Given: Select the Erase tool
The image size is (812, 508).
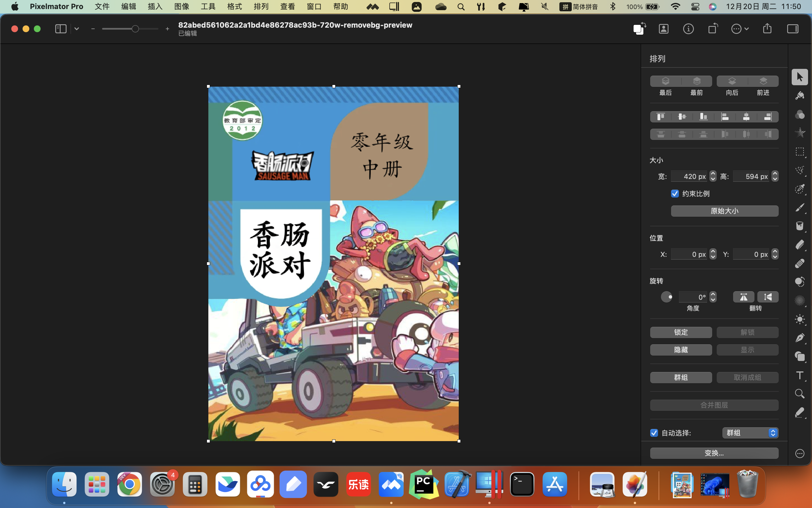Looking at the screenshot, I should pyautogui.click(x=800, y=245).
